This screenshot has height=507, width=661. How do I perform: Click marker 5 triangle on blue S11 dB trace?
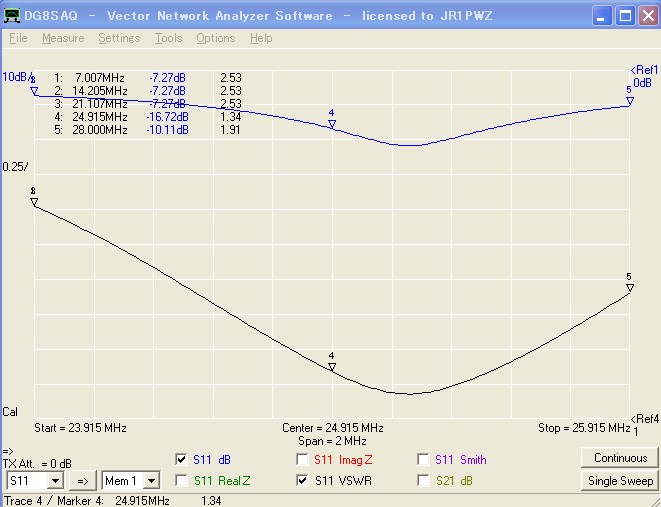pyautogui.click(x=629, y=100)
